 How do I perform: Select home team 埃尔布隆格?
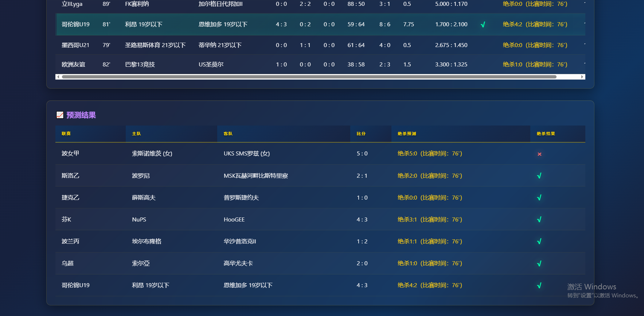147,241
